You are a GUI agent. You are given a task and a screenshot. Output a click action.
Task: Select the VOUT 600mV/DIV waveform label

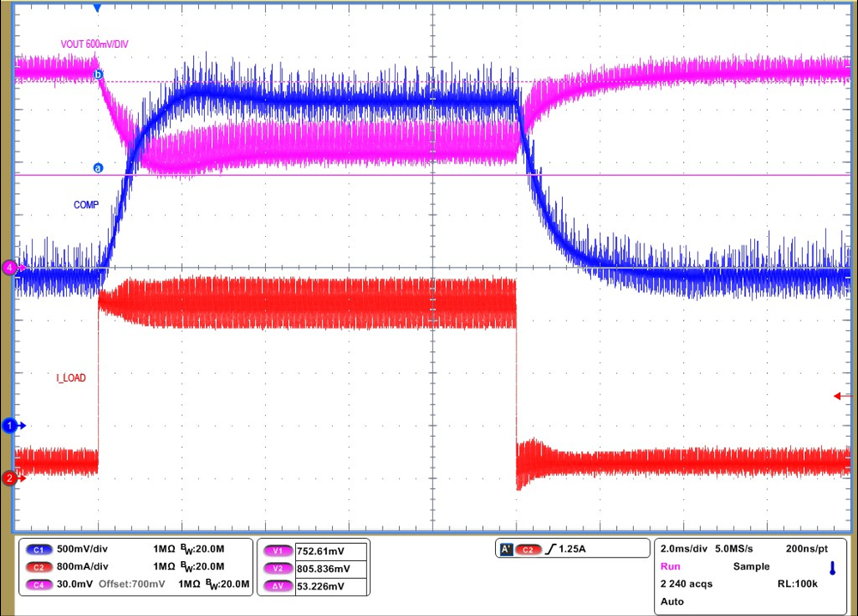tap(94, 44)
